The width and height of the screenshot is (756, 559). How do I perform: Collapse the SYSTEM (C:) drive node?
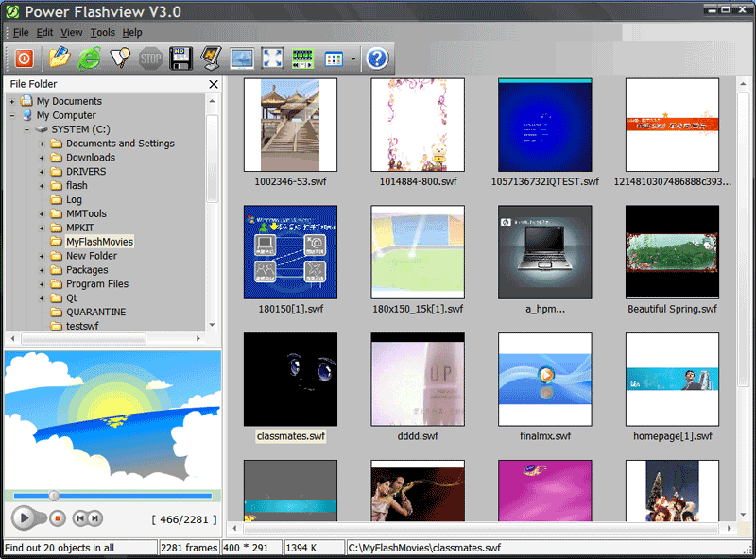[27, 129]
